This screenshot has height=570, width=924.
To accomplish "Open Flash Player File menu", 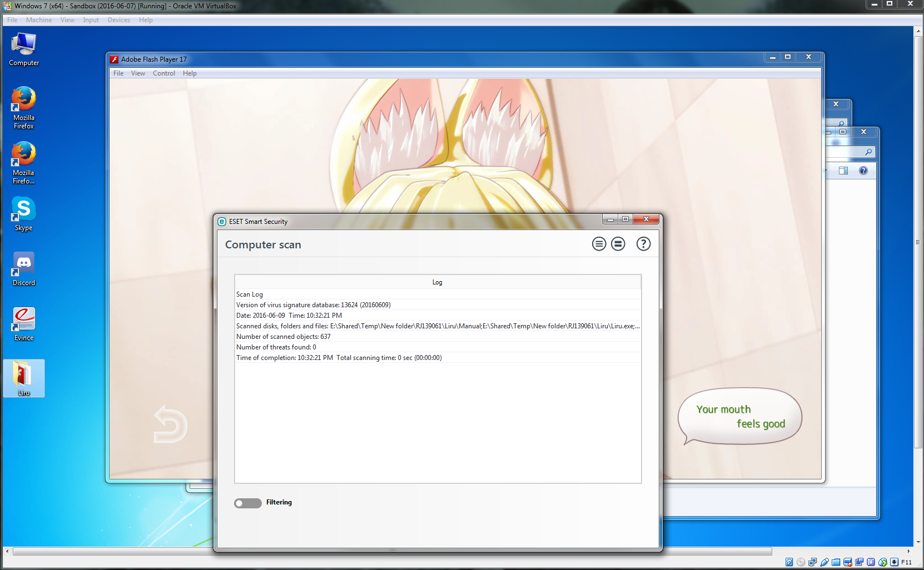I will pyautogui.click(x=118, y=73).
